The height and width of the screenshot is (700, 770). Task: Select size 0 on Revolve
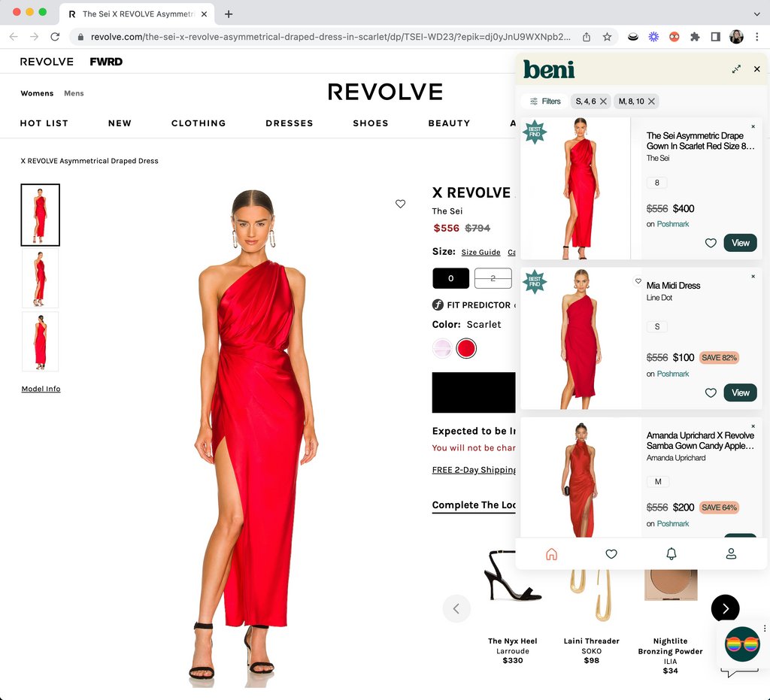[x=451, y=278]
